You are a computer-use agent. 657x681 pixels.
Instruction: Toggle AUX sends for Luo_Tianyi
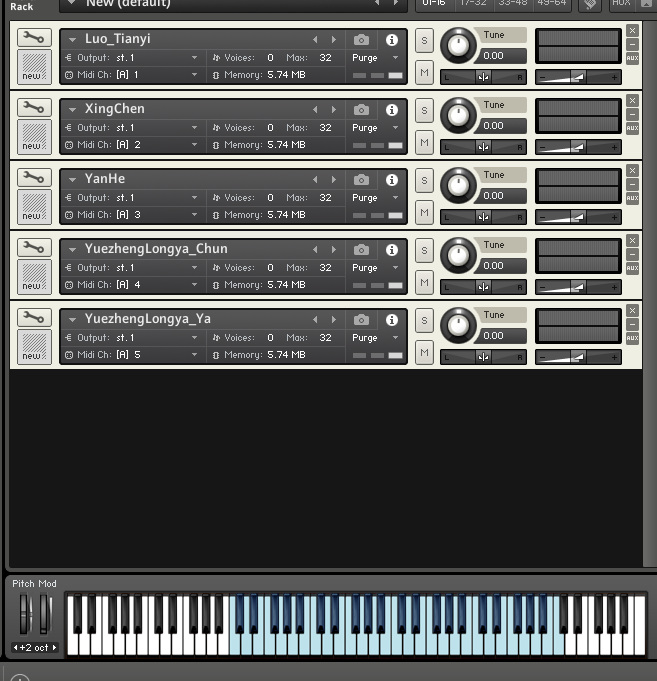point(632,58)
